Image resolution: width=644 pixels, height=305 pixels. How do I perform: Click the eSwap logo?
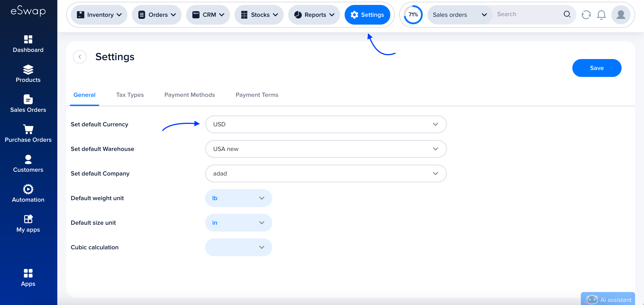pyautogui.click(x=28, y=11)
